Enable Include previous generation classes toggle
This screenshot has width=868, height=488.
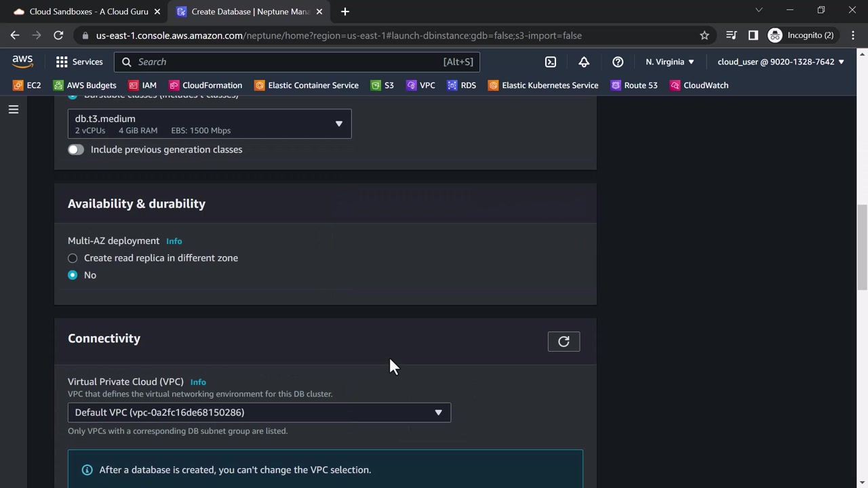(x=76, y=150)
